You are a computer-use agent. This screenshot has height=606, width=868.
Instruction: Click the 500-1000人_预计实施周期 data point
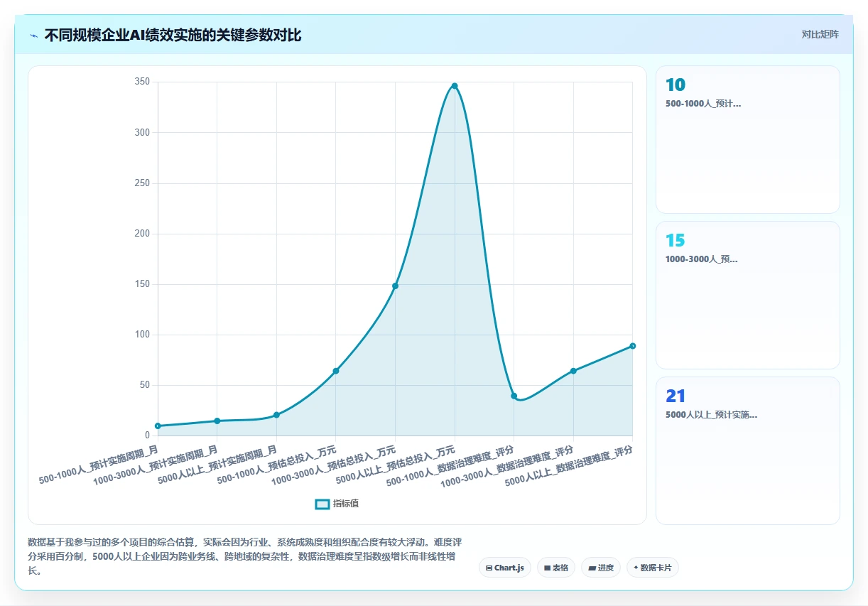click(x=158, y=426)
